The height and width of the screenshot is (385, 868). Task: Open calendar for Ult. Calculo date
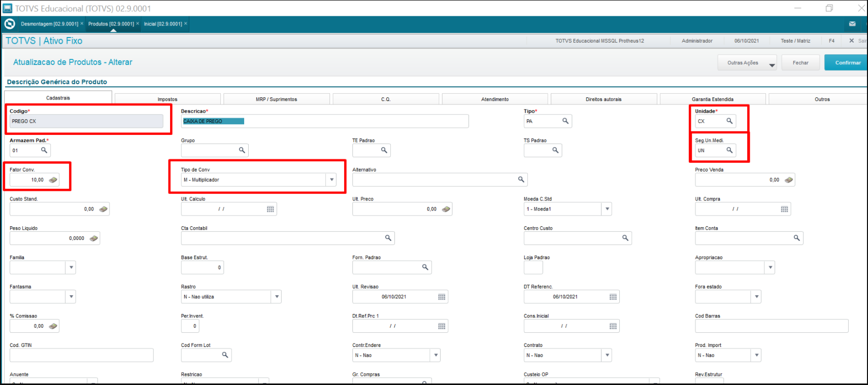coord(271,209)
